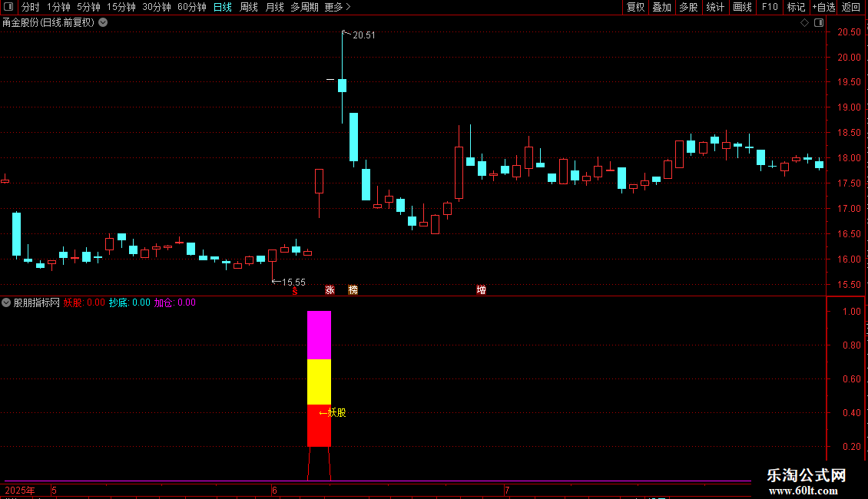The width and height of the screenshot is (868, 499).
Task: Click the red S marker below the chart
Action: (x=295, y=292)
